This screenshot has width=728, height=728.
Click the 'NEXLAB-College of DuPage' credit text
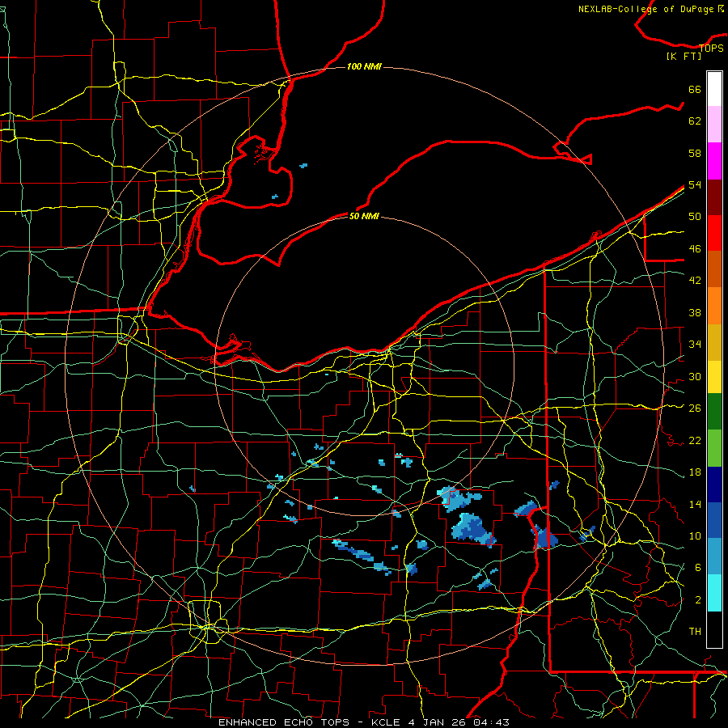(645, 9)
